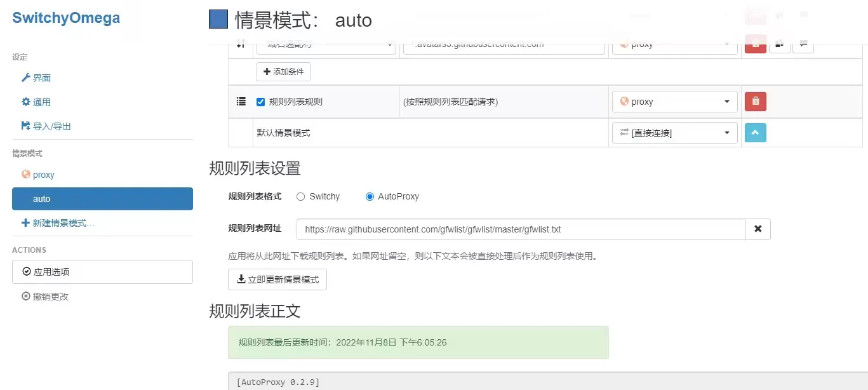The width and height of the screenshot is (868, 390).
Task: Uncheck the 规则列表规则 checkbox
Action: [260, 102]
